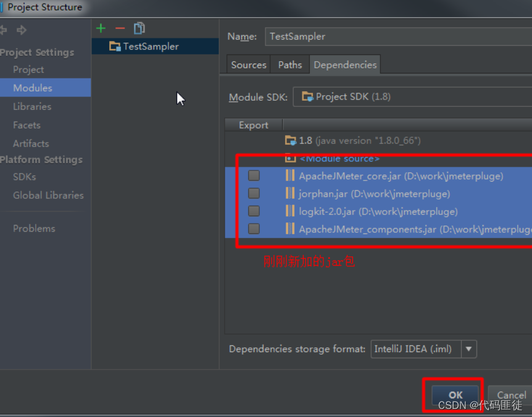532x417 pixels.
Task: Open the Module SDK combo box
Action: tap(412, 97)
